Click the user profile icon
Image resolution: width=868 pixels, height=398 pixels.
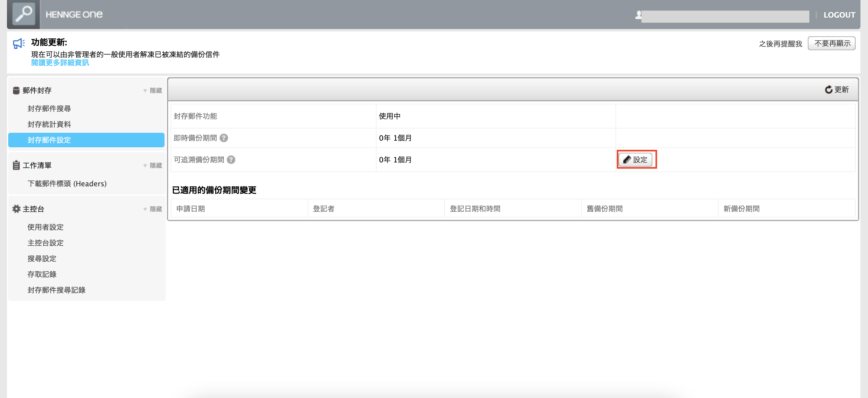638,15
